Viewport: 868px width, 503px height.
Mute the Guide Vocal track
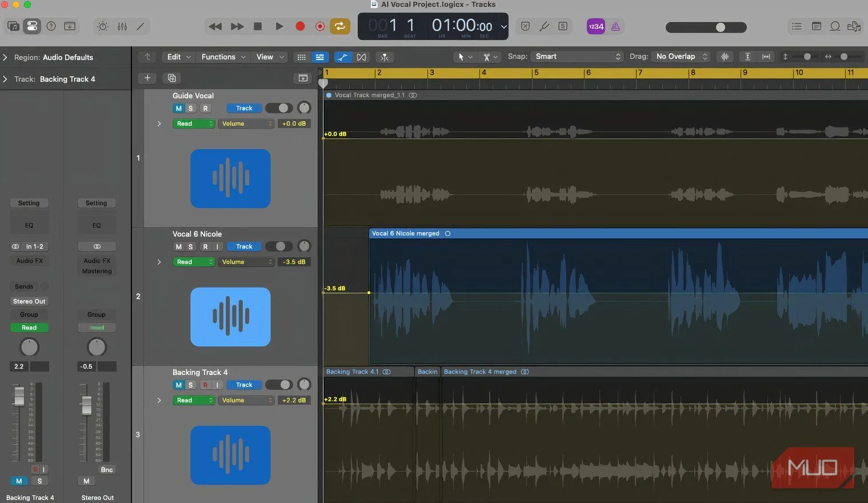click(178, 108)
